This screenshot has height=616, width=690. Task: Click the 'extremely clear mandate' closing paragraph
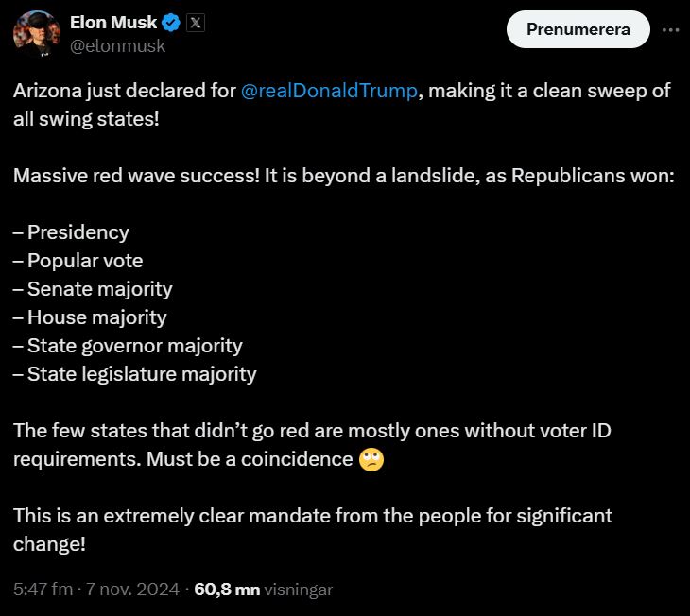312,516
